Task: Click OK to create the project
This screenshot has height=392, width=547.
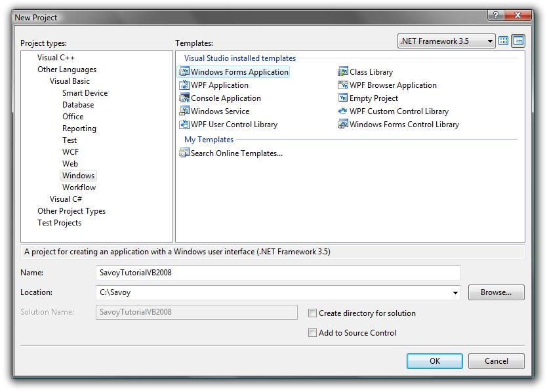Action: tap(435, 361)
